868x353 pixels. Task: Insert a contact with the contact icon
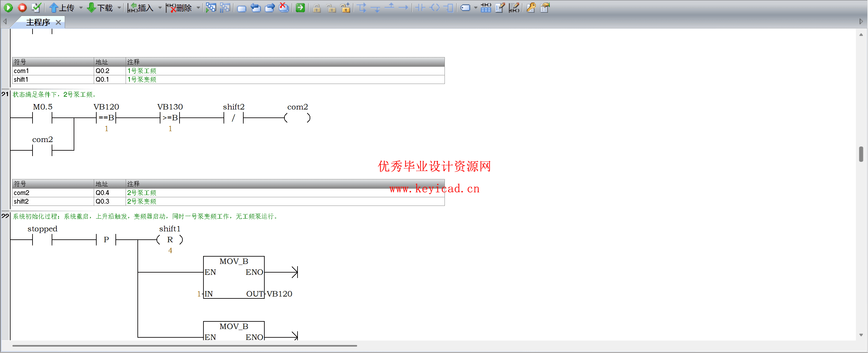pyautogui.click(x=420, y=7)
